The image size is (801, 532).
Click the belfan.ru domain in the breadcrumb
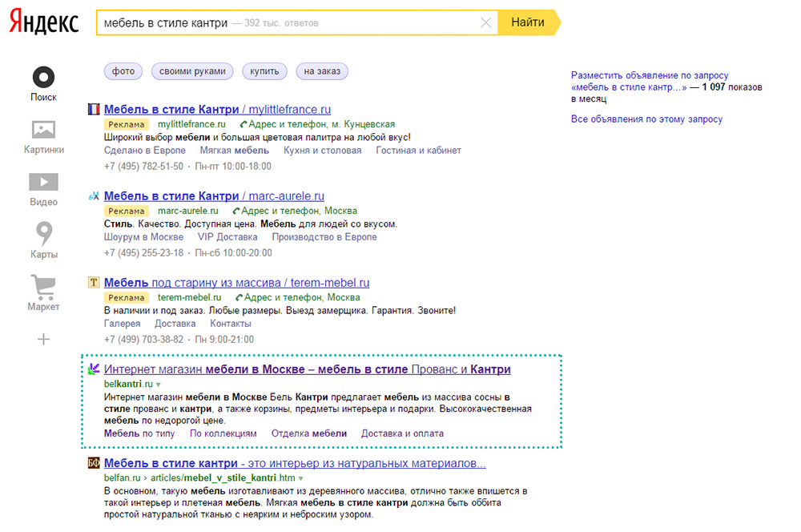pyautogui.click(x=122, y=478)
